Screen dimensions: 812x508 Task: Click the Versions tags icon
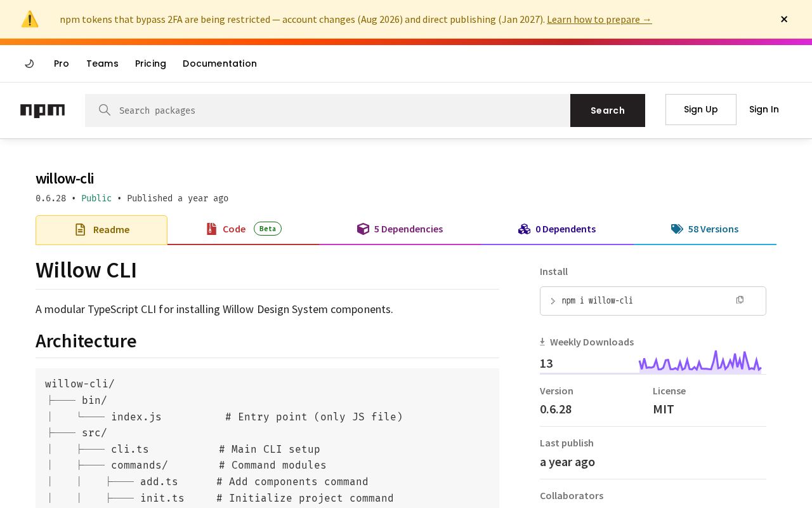pyautogui.click(x=677, y=229)
